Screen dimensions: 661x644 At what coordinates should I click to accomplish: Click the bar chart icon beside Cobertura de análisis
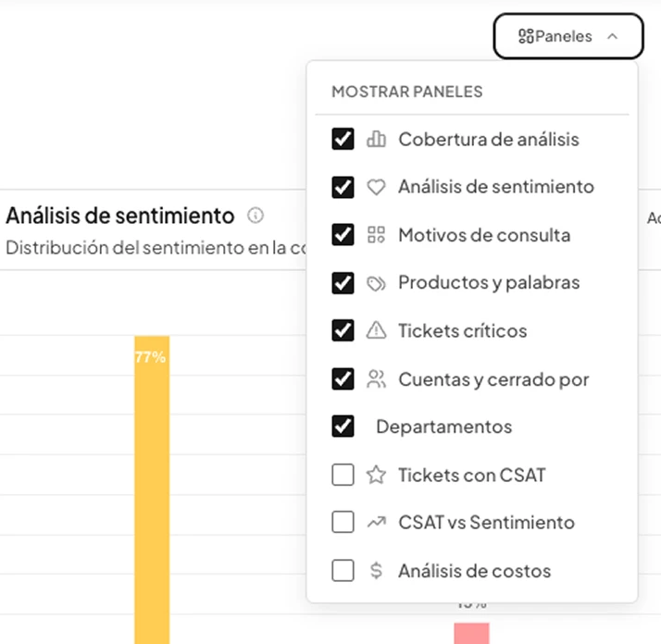point(376,140)
